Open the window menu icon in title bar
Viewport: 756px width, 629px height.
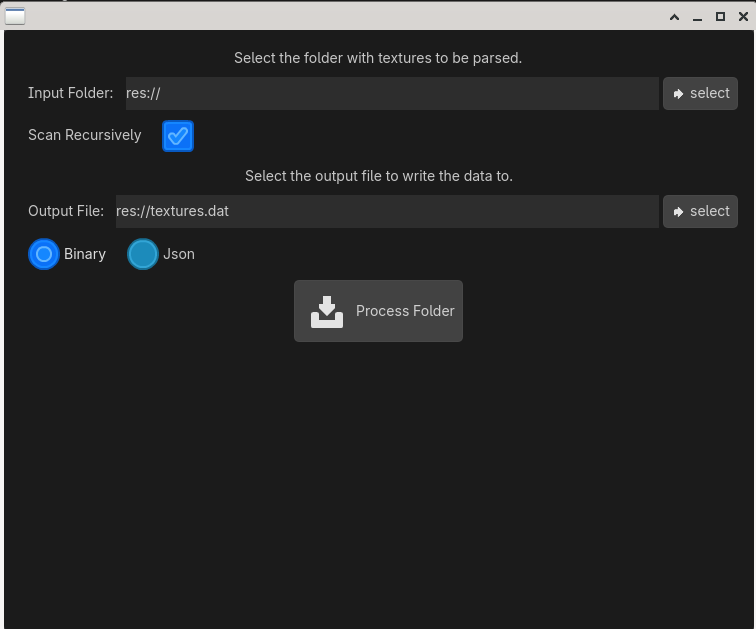click(x=15, y=16)
